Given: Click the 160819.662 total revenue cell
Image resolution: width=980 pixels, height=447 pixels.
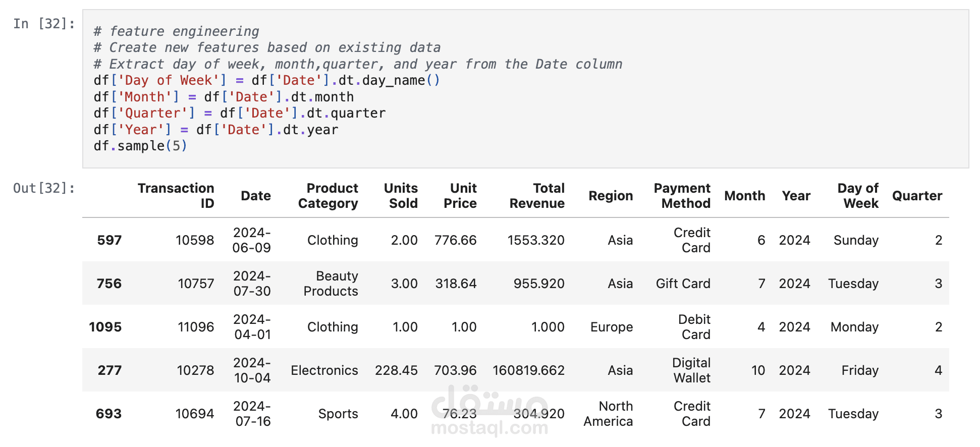Looking at the screenshot, I should [x=528, y=370].
